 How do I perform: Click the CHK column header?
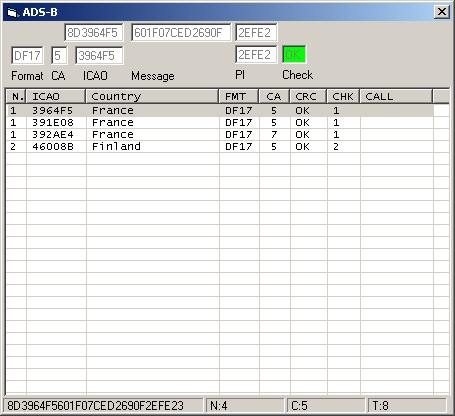pos(343,97)
